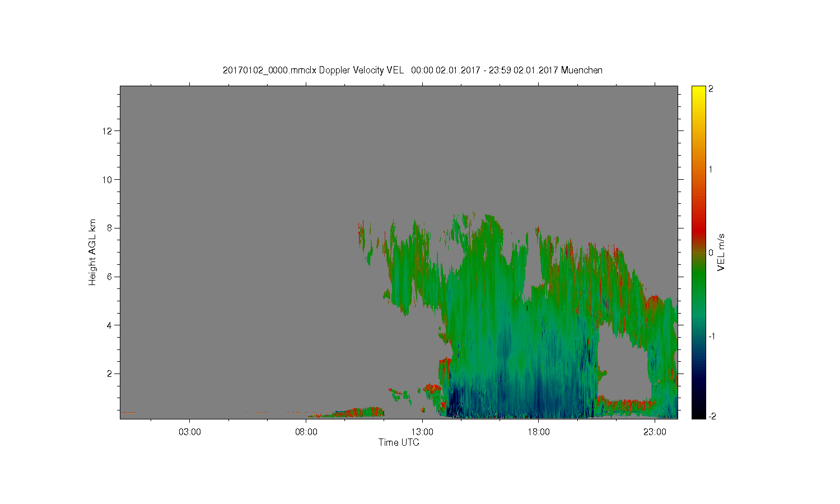Click the red low cloud strip near 21:30

(624, 403)
